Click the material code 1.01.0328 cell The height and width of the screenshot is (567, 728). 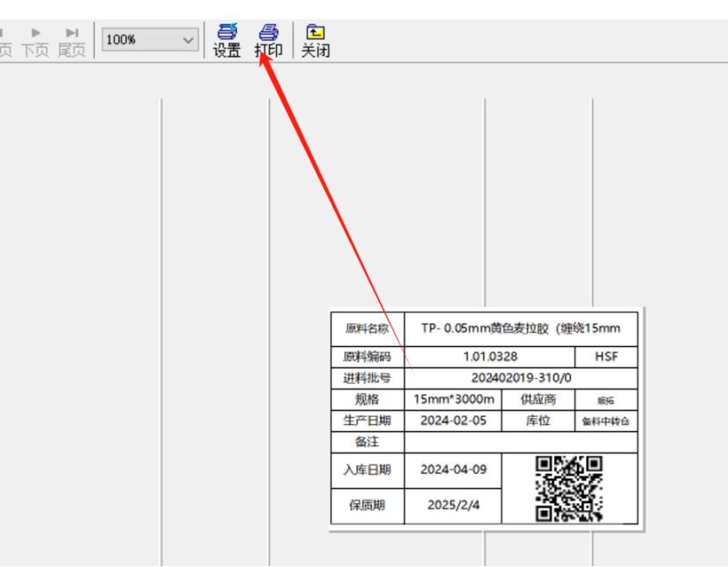[489, 357]
